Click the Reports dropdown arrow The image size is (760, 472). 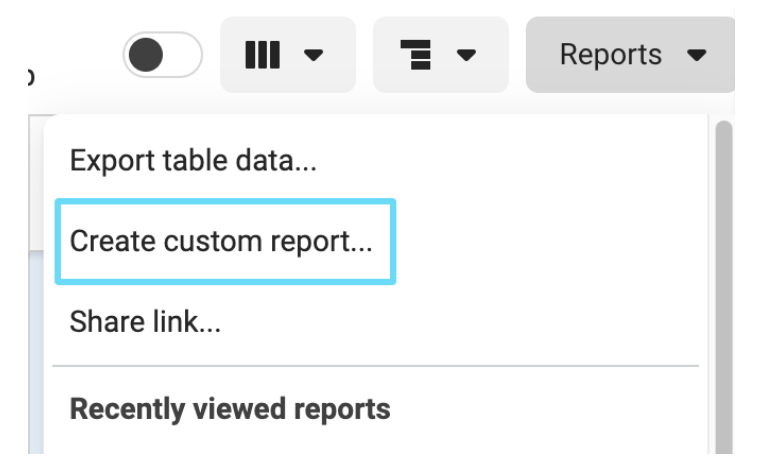pos(697,55)
